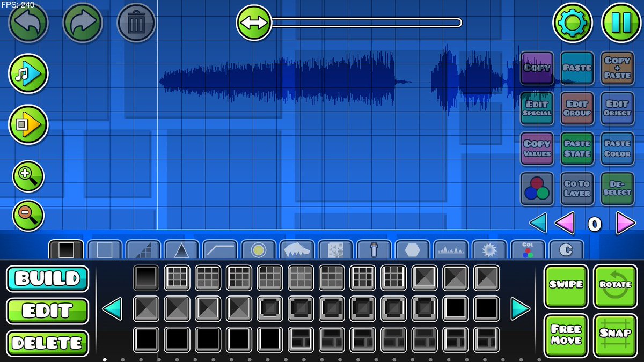
Task: Open the hexagon shapes tab
Action: point(413,250)
